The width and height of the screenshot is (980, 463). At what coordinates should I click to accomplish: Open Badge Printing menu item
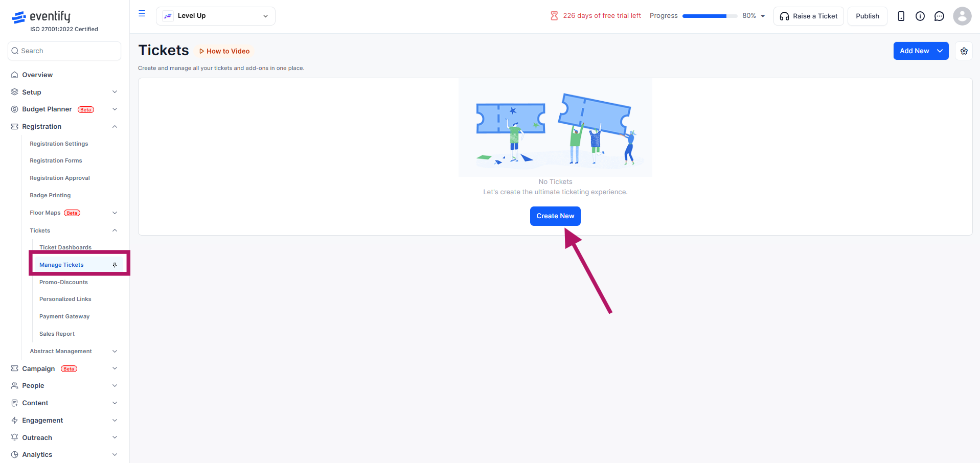[x=50, y=195]
